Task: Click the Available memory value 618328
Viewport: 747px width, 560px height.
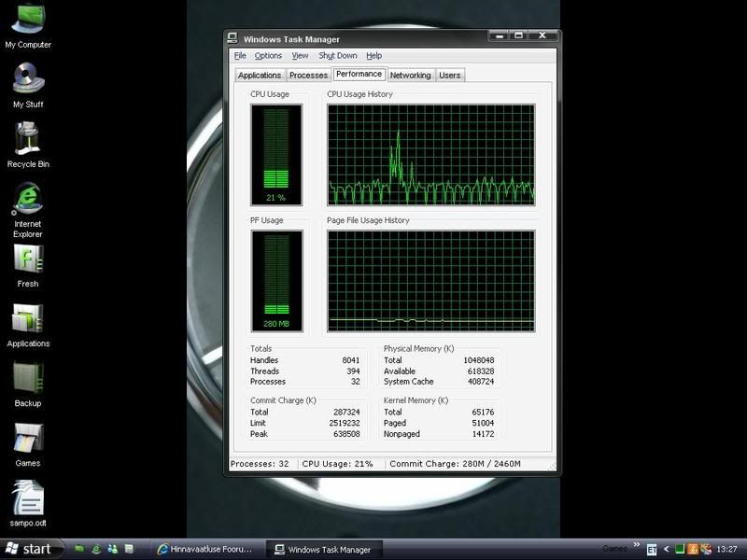Action: [480, 371]
